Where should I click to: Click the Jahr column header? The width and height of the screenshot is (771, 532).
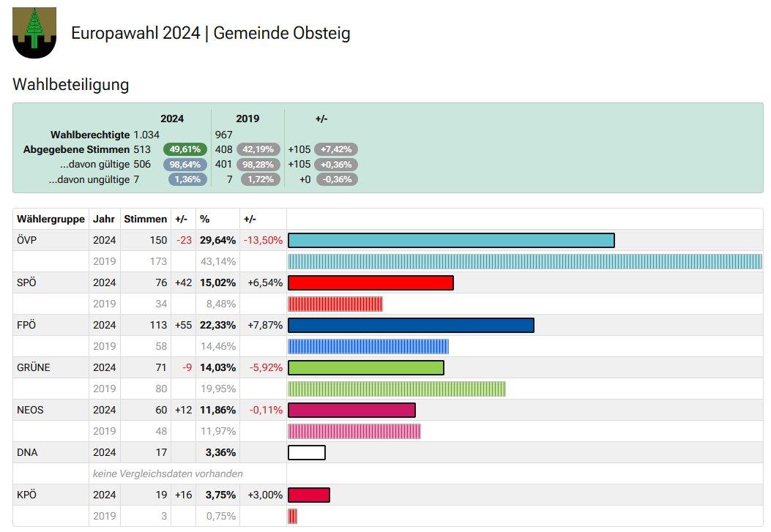pos(104,219)
